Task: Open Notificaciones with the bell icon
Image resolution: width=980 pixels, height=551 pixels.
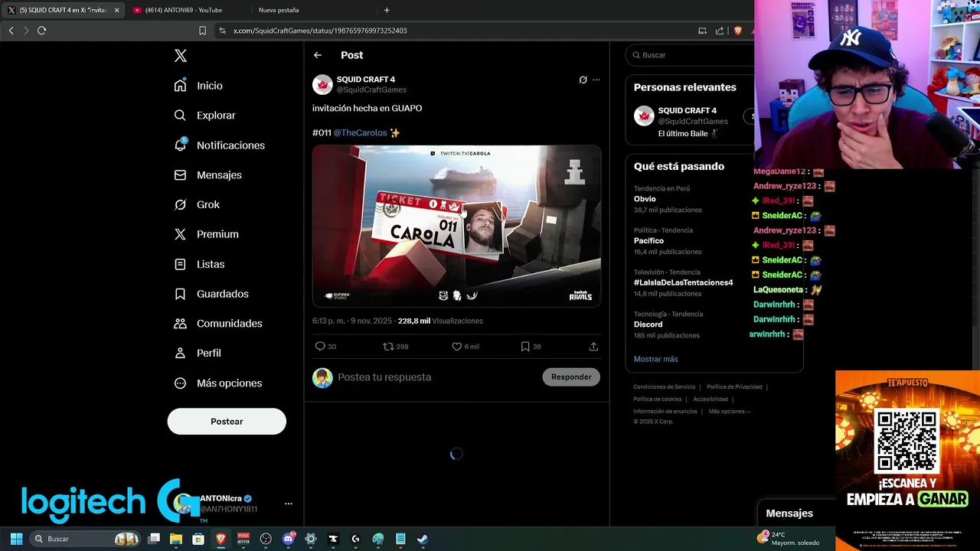Action: (219, 145)
